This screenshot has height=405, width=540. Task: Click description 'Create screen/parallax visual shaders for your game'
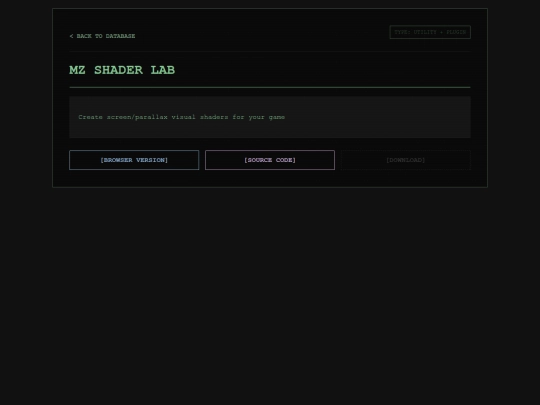181,117
